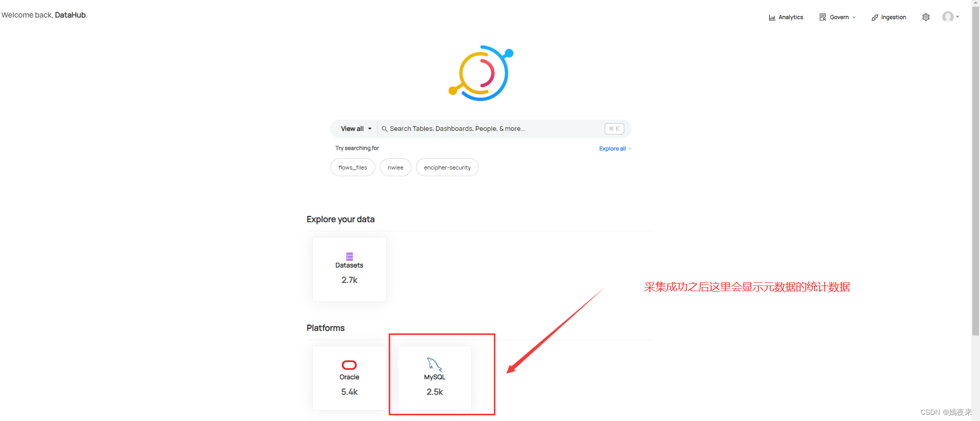Click the 2.7k datasets count
Image resolution: width=980 pixels, height=421 pixels.
tap(350, 280)
